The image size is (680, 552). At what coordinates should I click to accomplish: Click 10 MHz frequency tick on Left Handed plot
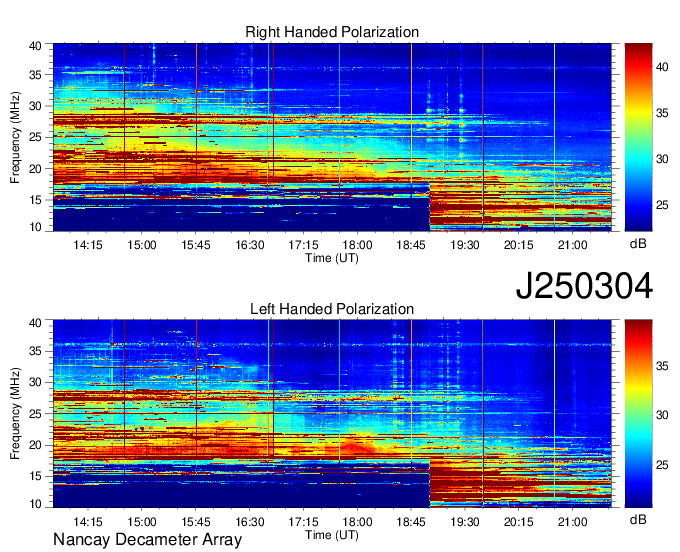tap(36, 504)
